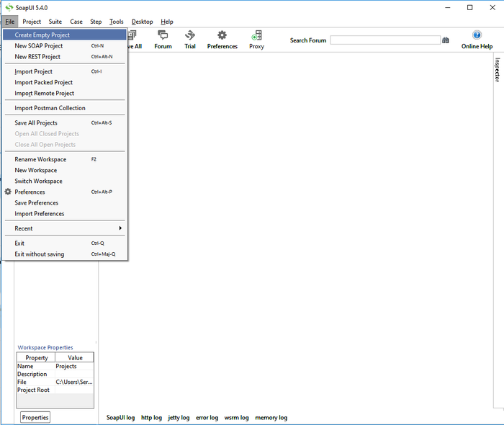This screenshot has width=504, height=425.
Task: Click the Search Forum input field
Action: (x=385, y=40)
